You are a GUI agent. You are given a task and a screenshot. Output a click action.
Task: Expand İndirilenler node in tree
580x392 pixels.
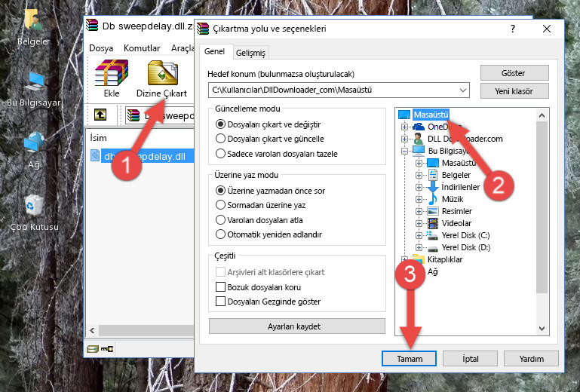point(419,187)
